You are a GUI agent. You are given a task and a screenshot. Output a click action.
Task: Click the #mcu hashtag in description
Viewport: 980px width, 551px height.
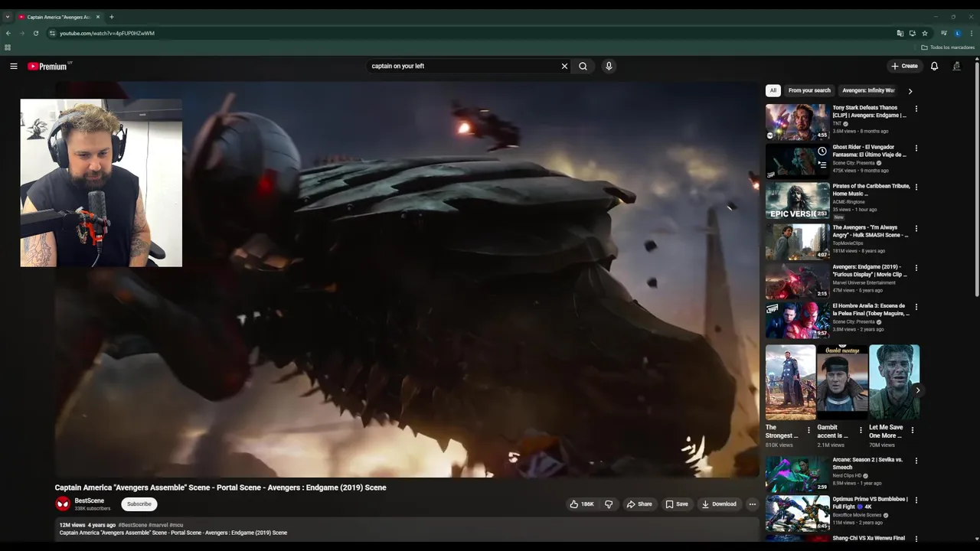(x=176, y=525)
